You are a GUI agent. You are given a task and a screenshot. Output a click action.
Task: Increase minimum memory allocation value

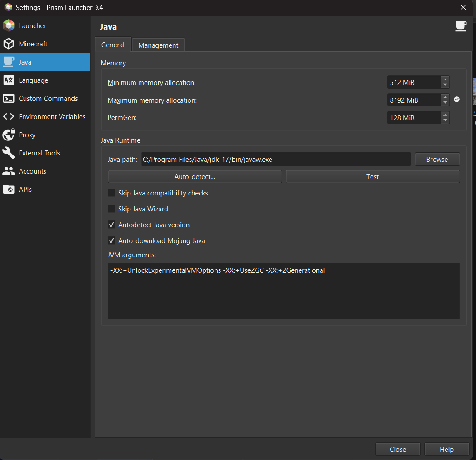click(x=445, y=80)
